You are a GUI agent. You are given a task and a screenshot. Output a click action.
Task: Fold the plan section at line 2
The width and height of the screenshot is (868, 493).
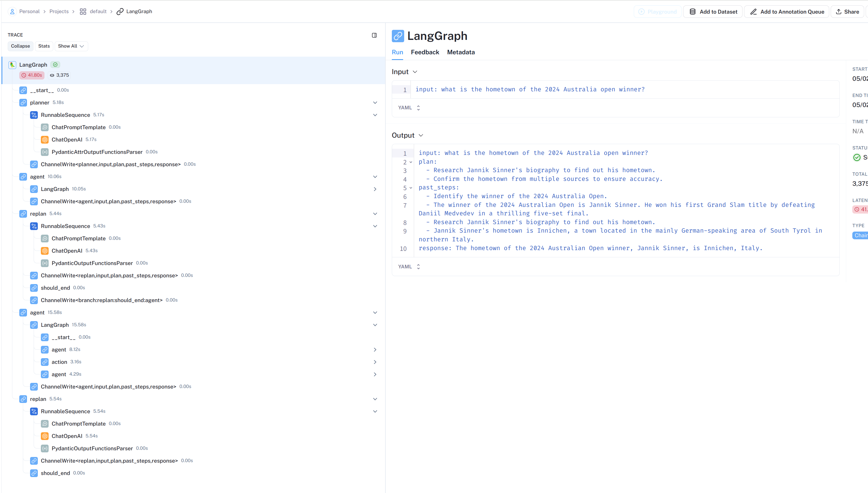[x=411, y=162]
